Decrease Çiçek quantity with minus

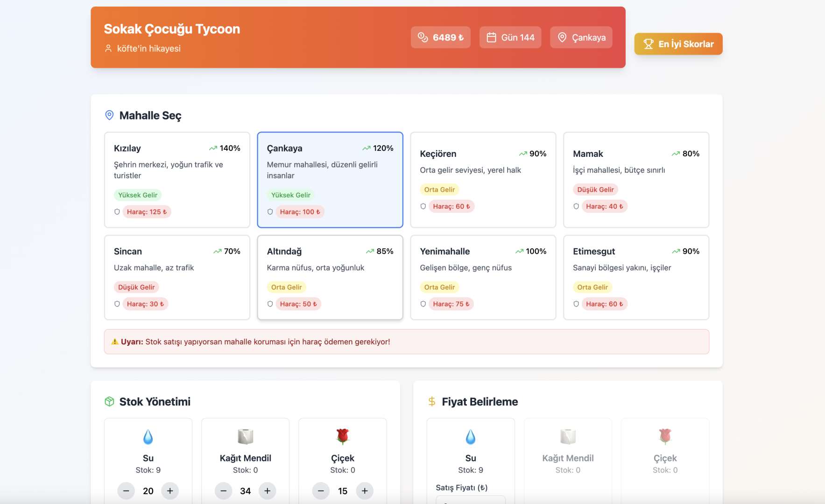321,491
